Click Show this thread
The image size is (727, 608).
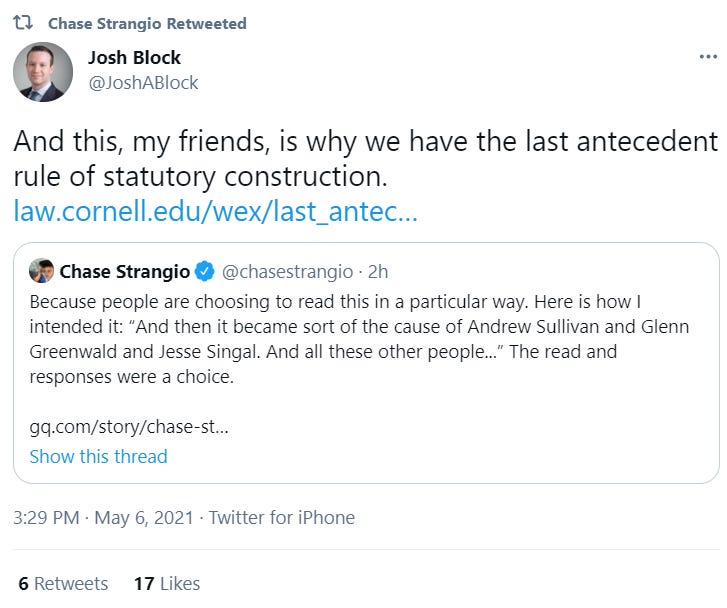(x=98, y=456)
